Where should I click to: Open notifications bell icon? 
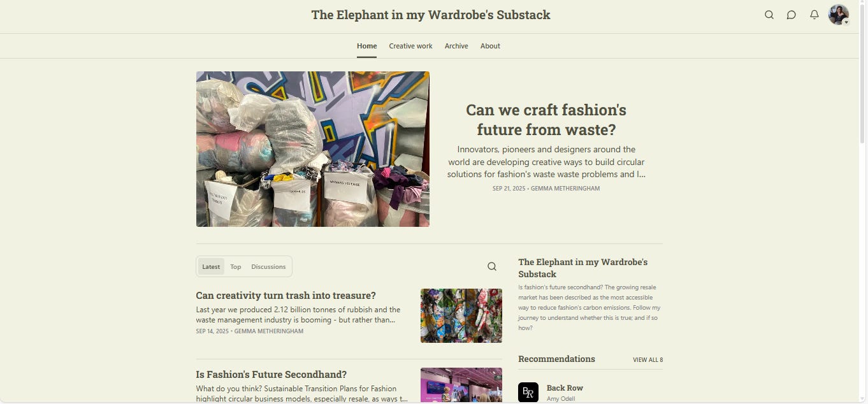(814, 15)
